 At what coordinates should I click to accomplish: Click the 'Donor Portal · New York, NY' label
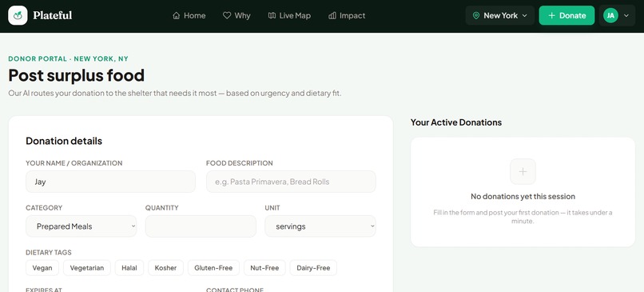click(68, 59)
